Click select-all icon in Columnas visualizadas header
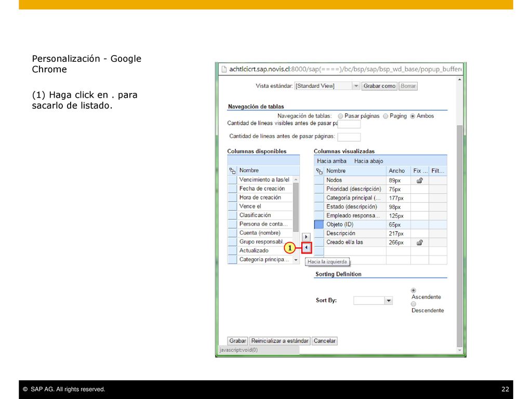The image size is (532, 399). click(319, 171)
